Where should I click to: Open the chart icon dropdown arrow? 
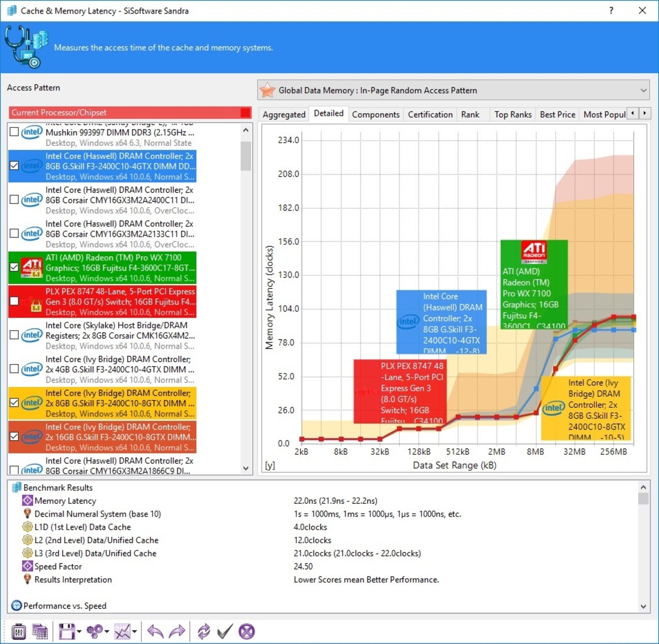(x=135, y=632)
